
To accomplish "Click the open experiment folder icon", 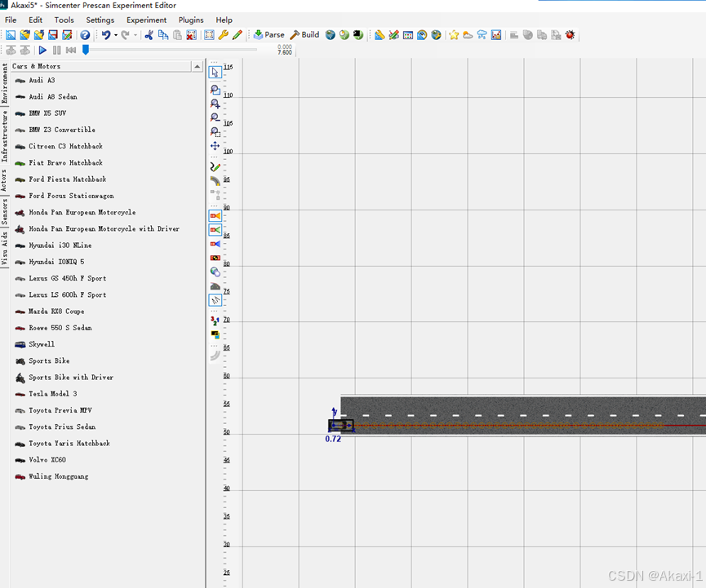I will pyautogui.click(x=24, y=34).
